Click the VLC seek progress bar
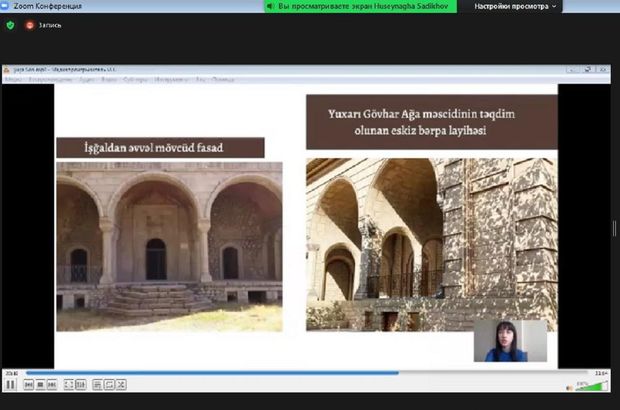 300,373
